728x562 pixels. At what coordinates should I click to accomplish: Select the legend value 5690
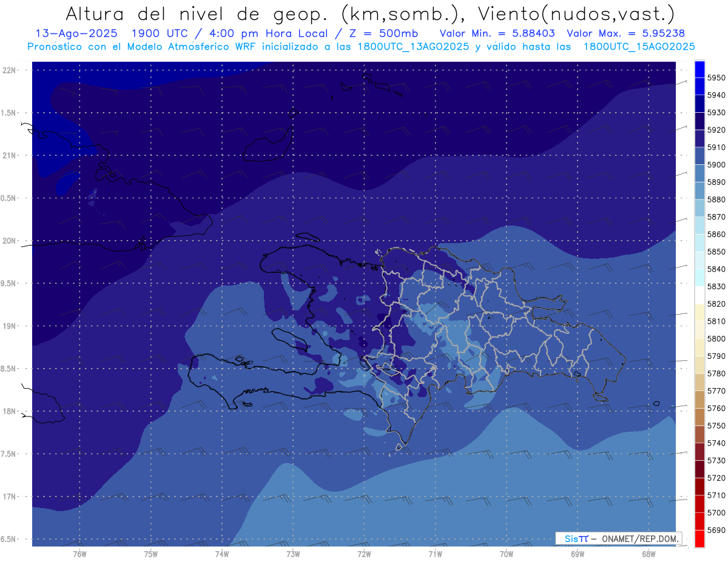(716, 530)
